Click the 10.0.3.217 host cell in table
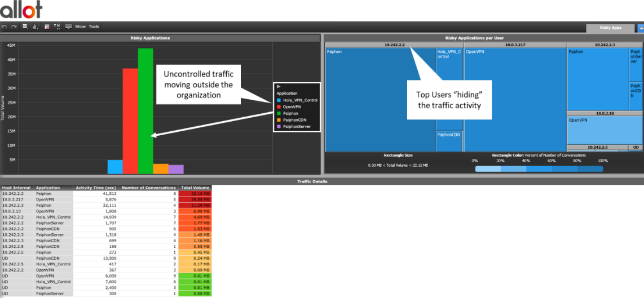Image resolution: width=644 pixels, height=298 pixels. (17, 199)
